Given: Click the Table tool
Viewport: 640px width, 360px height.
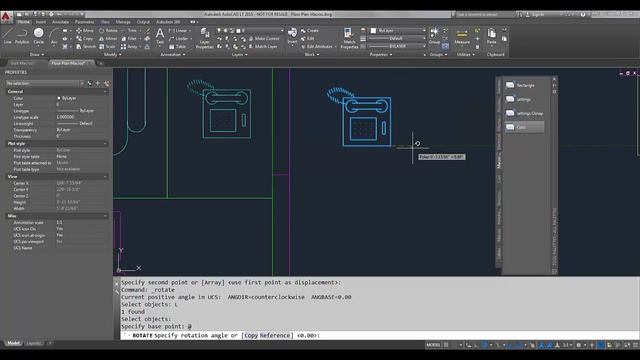Looking at the screenshot, I should pos(177,47).
